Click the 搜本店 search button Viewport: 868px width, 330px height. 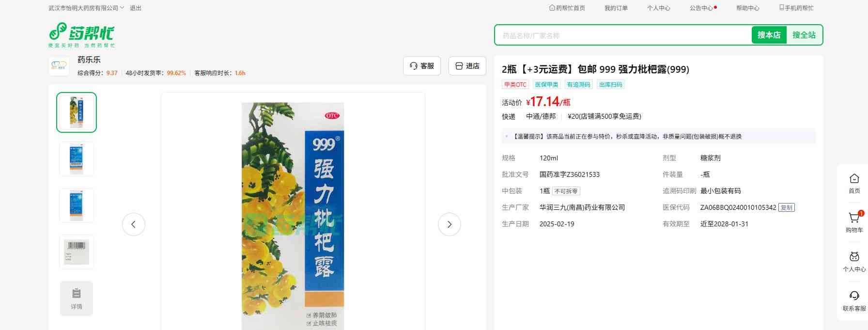pos(769,35)
